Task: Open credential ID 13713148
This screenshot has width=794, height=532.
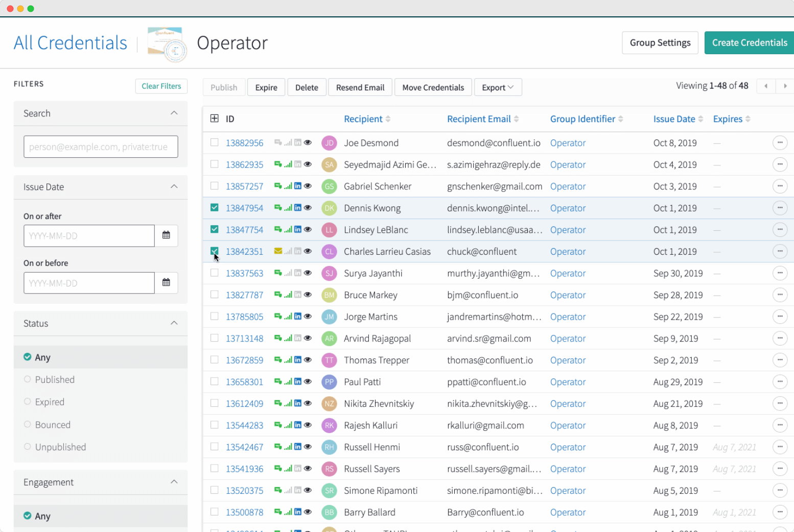Action: (245, 338)
